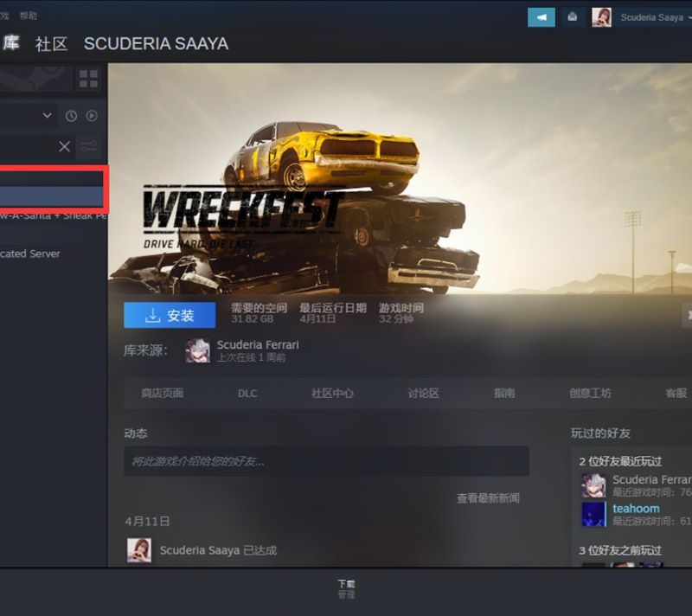Click the profile avatar in the top bar
Screen dimensions: 692x616
tap(601, 17)
